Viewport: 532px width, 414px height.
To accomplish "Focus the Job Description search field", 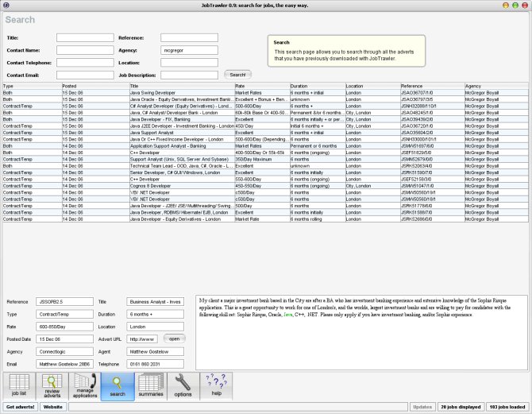I will pos(188,74).
